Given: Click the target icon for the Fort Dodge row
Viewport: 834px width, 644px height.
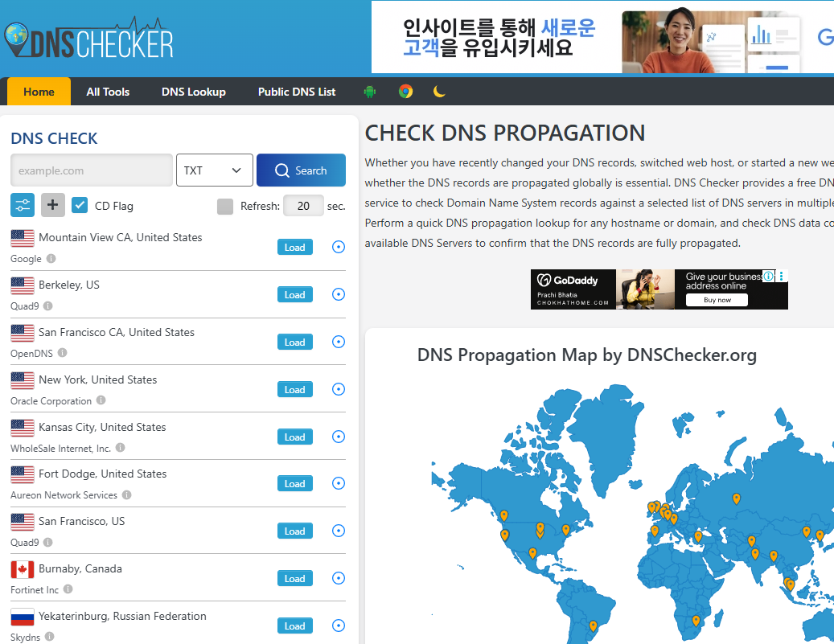Looking at the screenshot, I should click(x=339, y=483).
